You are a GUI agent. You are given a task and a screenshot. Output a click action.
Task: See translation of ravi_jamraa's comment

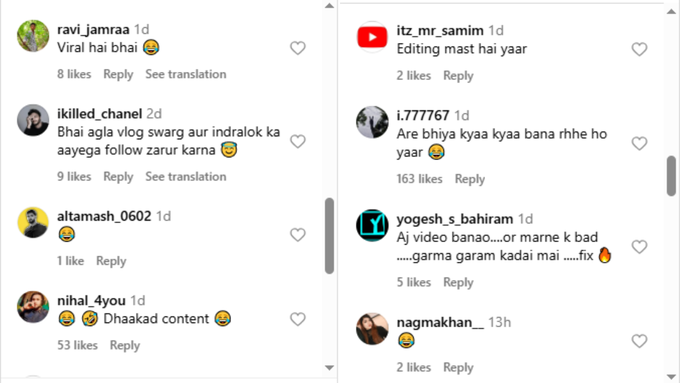(186, 74)
